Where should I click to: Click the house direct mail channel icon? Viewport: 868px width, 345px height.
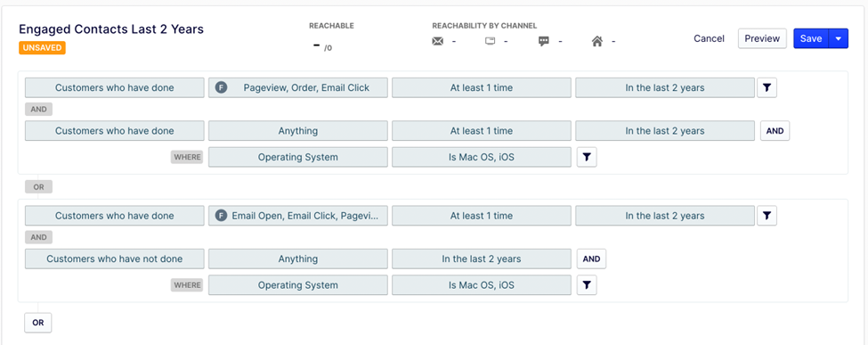pyautogui.click(x=596, y=41)
